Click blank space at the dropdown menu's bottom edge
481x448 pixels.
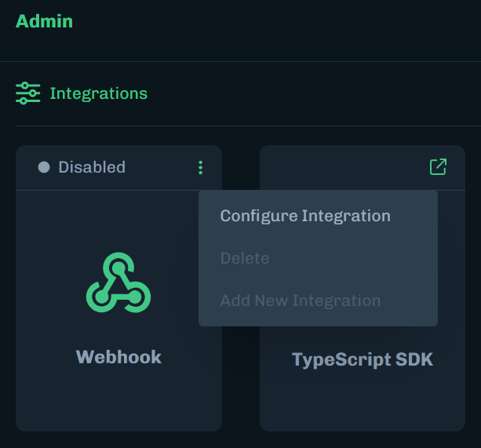pyautogui.click(x=318, y=321)
